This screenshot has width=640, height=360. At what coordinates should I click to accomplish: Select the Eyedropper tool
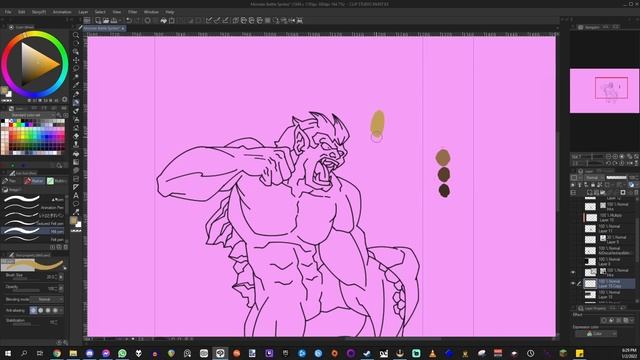(76, 85)
